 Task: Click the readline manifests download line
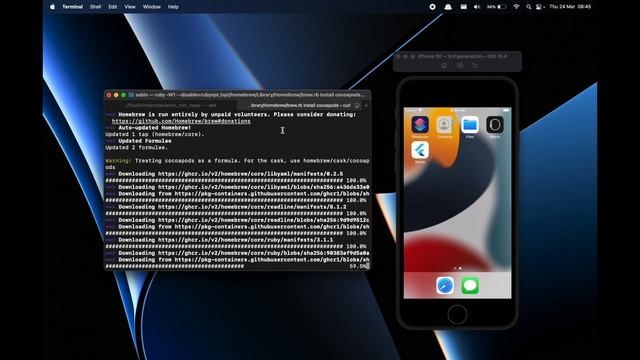(x=226, y=207)
